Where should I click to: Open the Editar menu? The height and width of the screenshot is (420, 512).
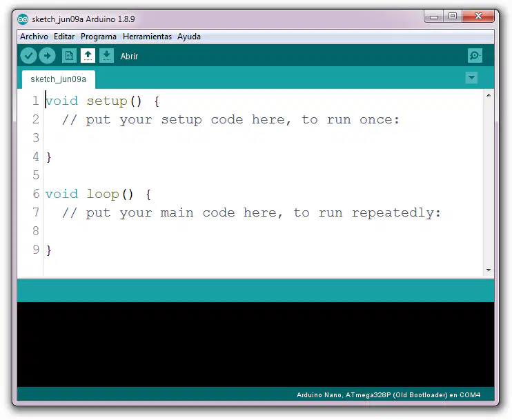(64, 37)
